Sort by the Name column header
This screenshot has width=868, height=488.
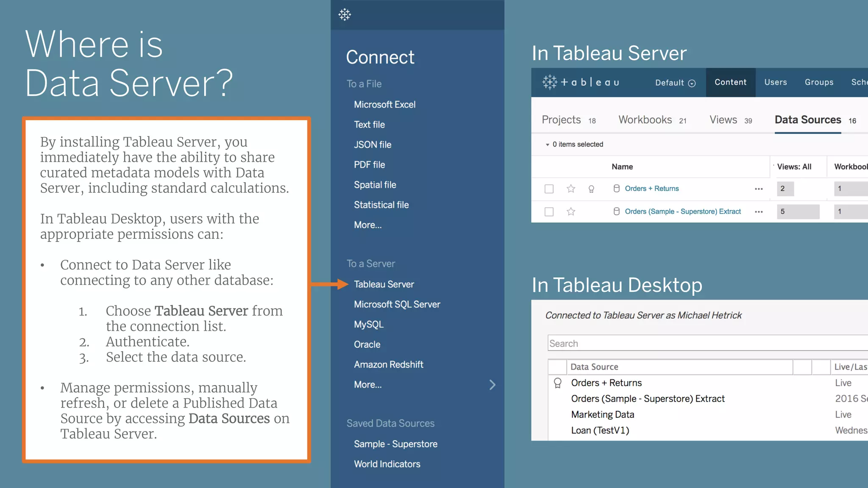pyautogui.click(x=622, y=167)
